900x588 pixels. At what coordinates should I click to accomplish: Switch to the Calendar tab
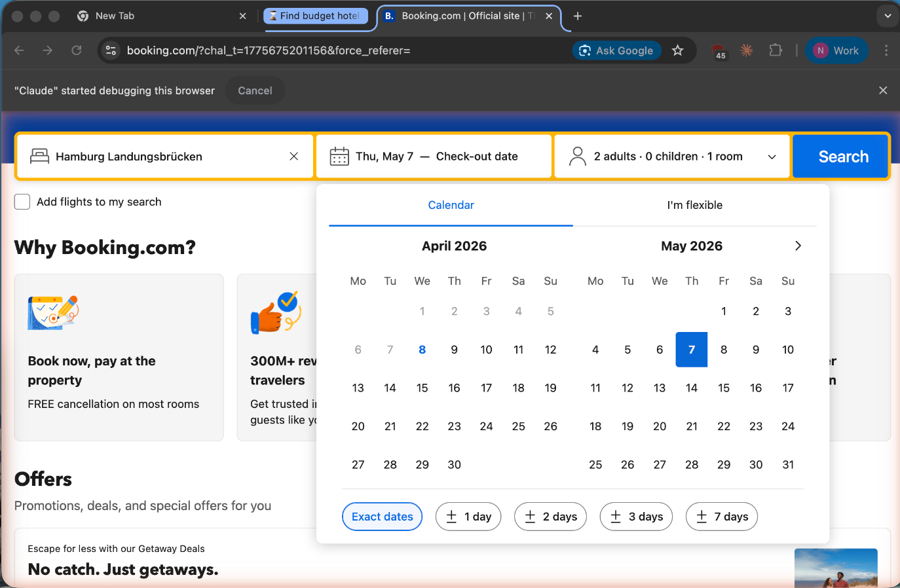coord(451,205)
